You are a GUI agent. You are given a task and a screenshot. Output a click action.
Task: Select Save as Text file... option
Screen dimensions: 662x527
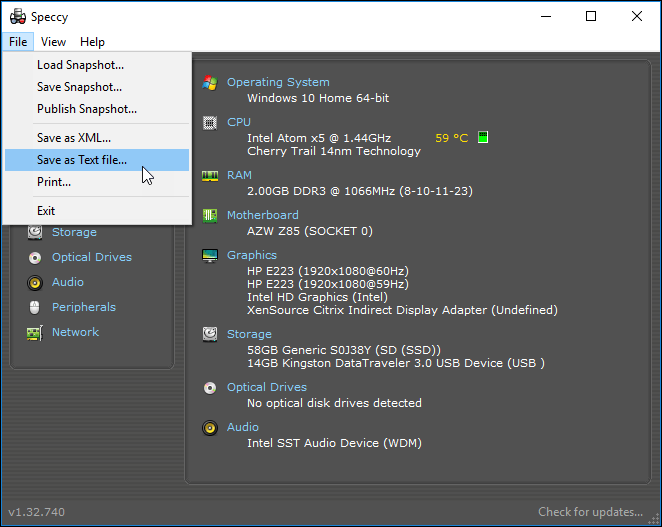tap(97, 160)
